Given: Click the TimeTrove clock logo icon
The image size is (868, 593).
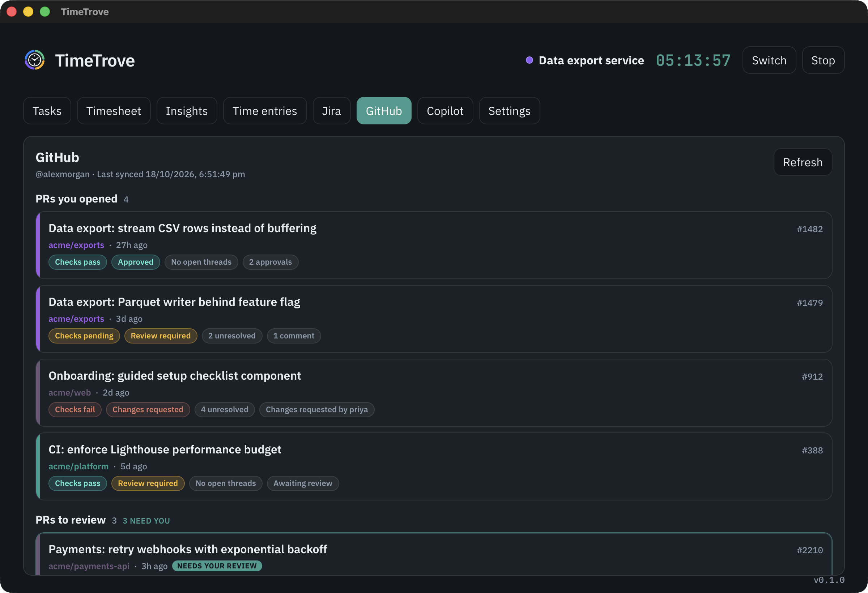Looking at the screenshot, I should pos(35,60).
